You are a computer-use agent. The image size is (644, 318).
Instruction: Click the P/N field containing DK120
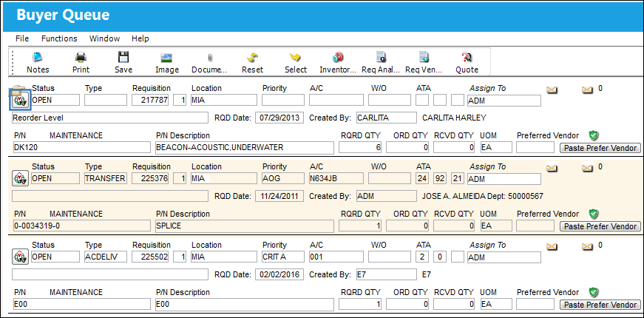pyautogui.click(x=82, y=147)
